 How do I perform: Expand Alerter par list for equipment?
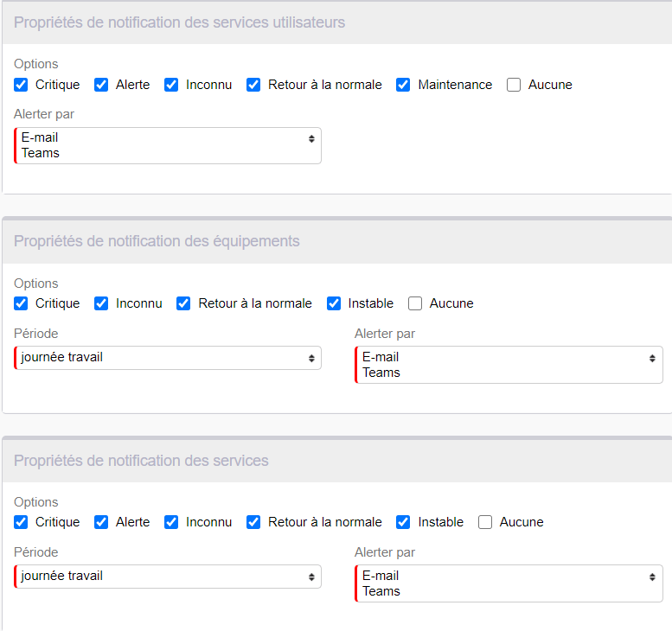[509, 365]
